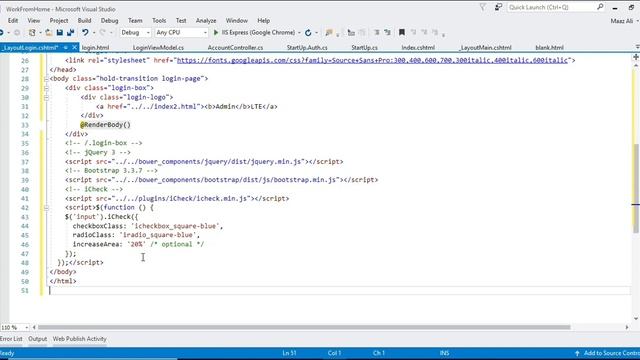Click the vertical scrollbar thumb of the editor
Screen dimensions: 640x360
(x=636, y=188)
